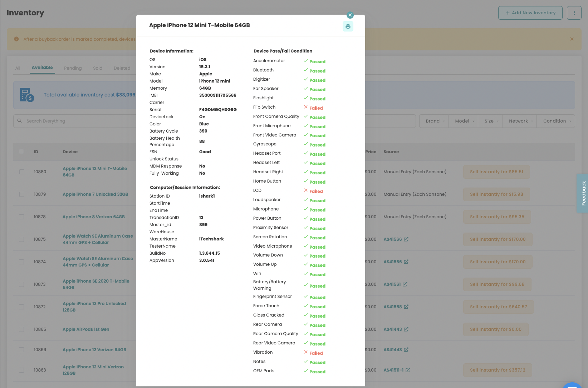Open external link icon next to AS41561
Screen dimensions: 588x388
coord(405,284)
